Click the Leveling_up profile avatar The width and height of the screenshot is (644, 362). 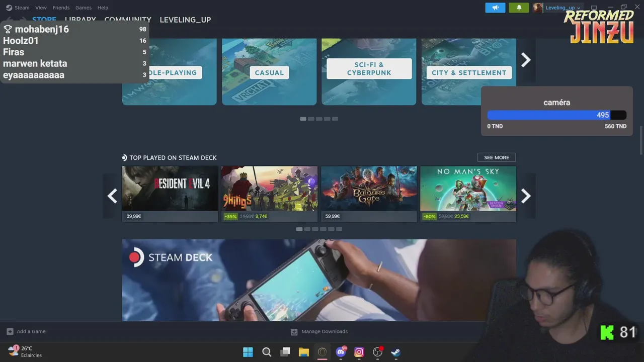click(x=538, y=8)
